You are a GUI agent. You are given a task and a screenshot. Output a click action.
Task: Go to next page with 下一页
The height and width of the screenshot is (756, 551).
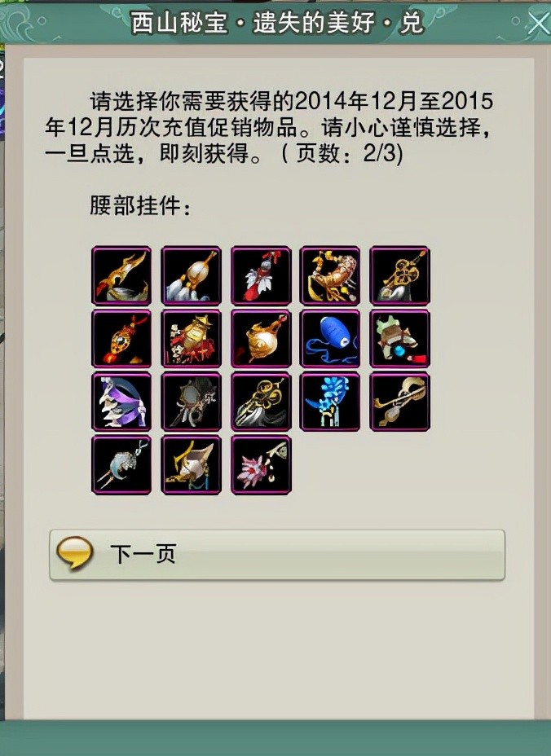coord(277,555)
